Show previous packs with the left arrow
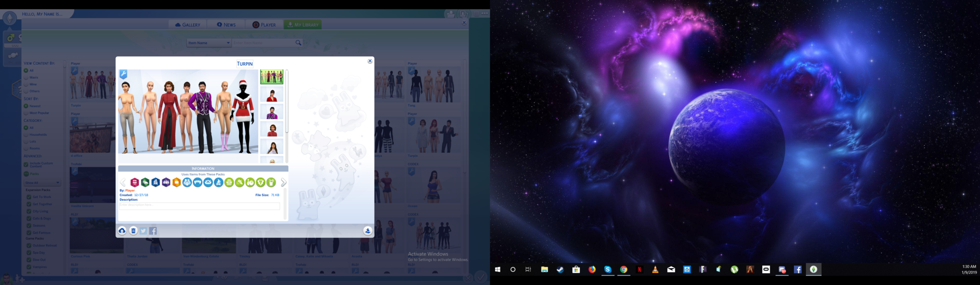 tap(123, 182)
